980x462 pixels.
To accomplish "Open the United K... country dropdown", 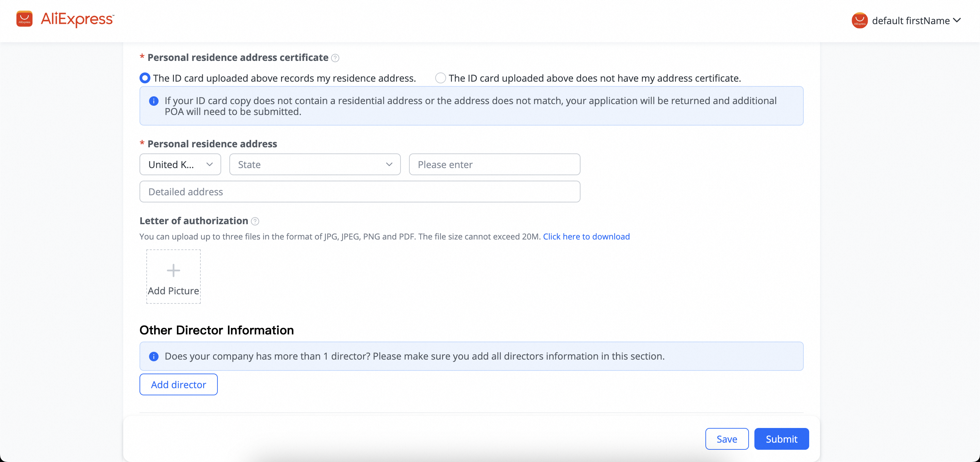I will click(180, 164).
